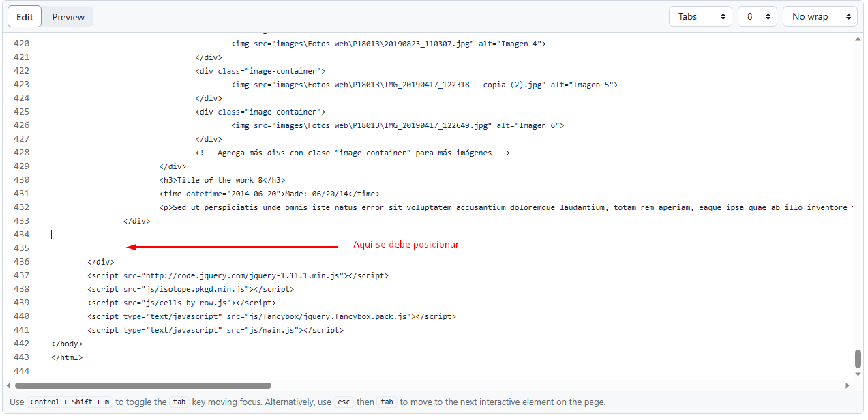Click the jquery-1.11.1.min.js script line
Viewport: 868px width, 420px height.
[237, 275]
